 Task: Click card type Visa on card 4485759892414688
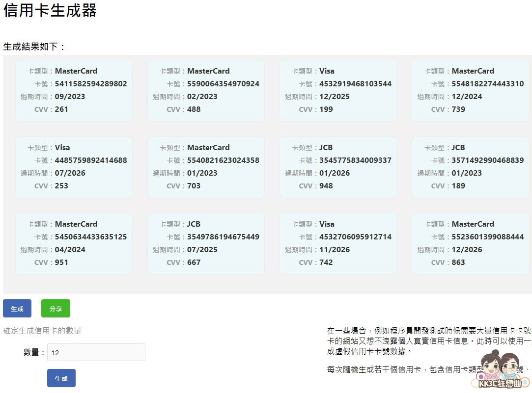click(62, 147)
